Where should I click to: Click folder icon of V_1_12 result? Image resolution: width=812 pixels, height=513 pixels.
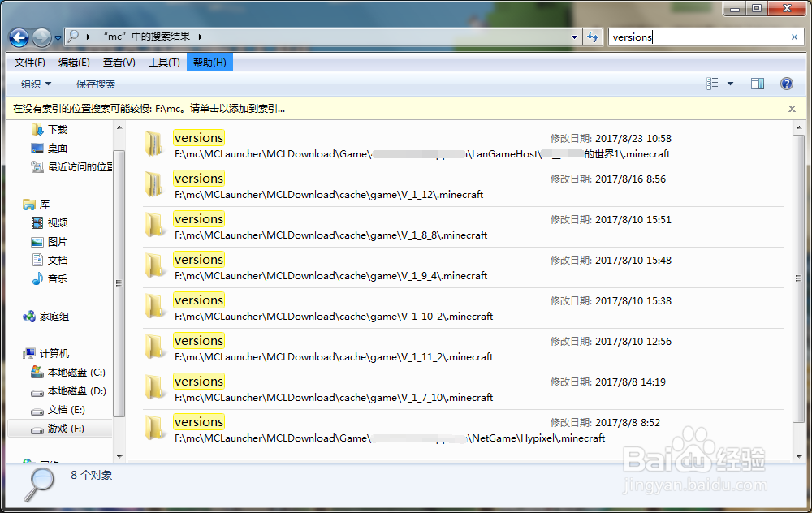pos(153,185)
